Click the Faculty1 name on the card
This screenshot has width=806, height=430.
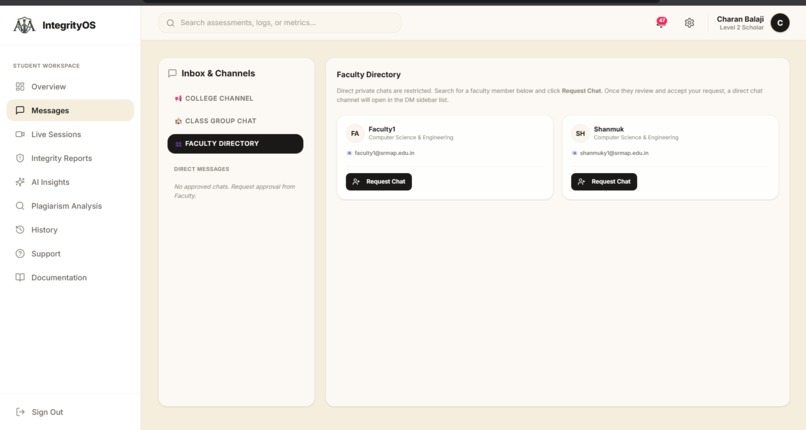click(382, 129)
